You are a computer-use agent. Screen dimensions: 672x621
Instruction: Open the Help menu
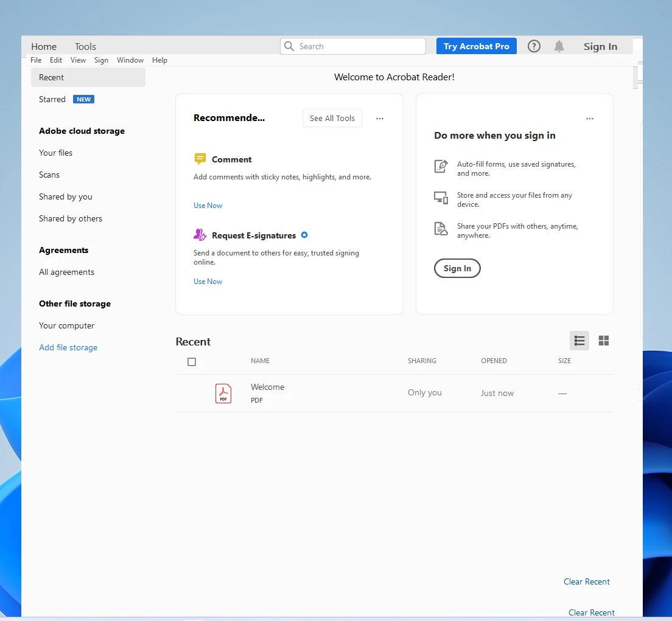pos(159,60)
